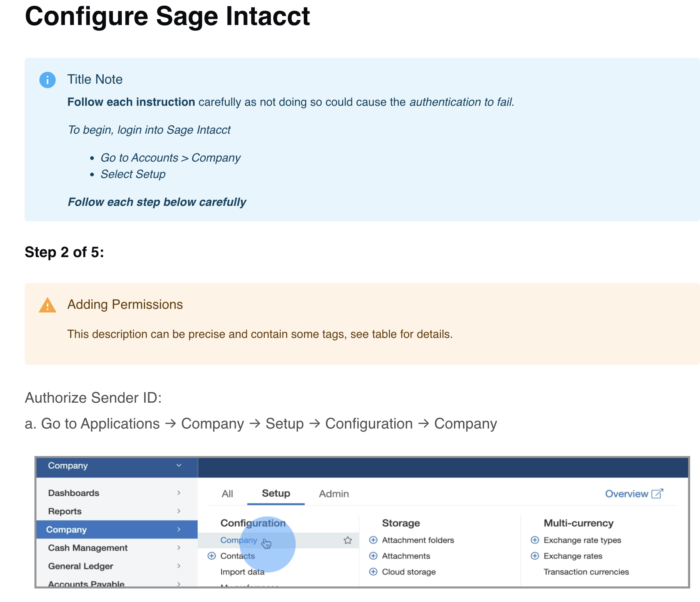Expand the General Ledger chevron
This screenshot has width=700, height=602.
[x=179, y=566]
